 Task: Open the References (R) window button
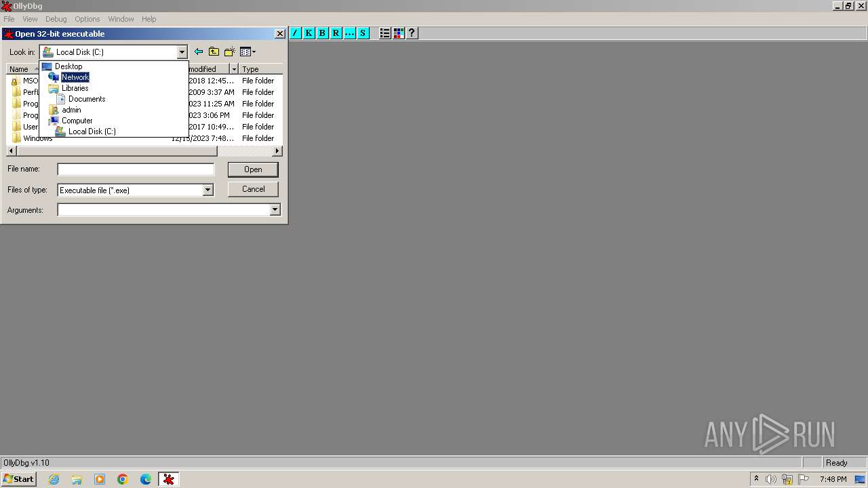(336, 33)
